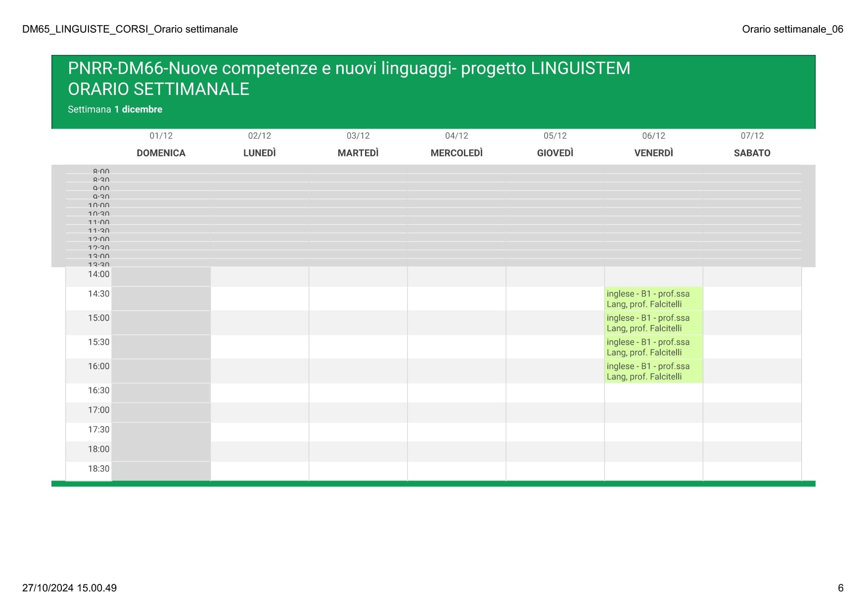Select the 18:30 time row label

click(x=98, y=469)
